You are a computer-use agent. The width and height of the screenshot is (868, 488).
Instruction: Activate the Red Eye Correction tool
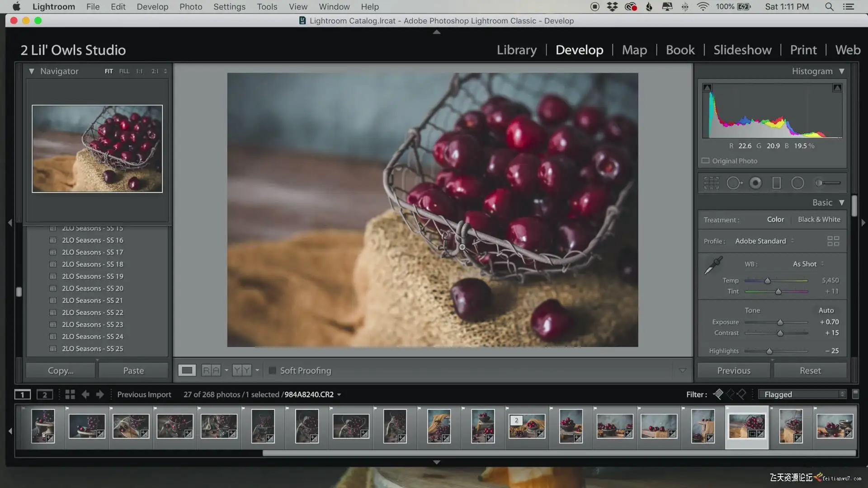tap(755, 183)
